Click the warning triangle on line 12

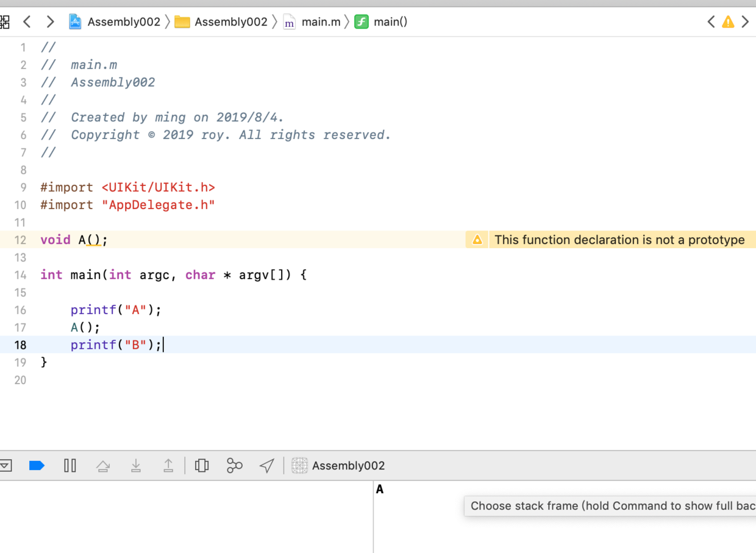tap(477, 240)
